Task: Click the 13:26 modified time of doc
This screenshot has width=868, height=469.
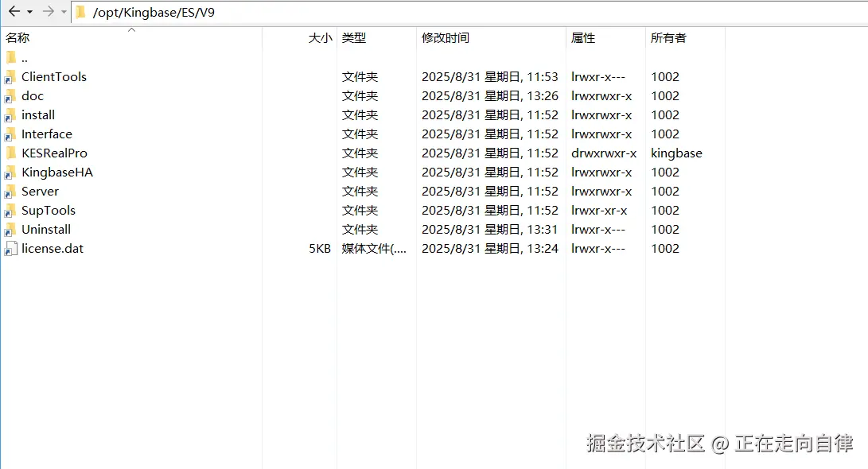Action: (543, 96)
